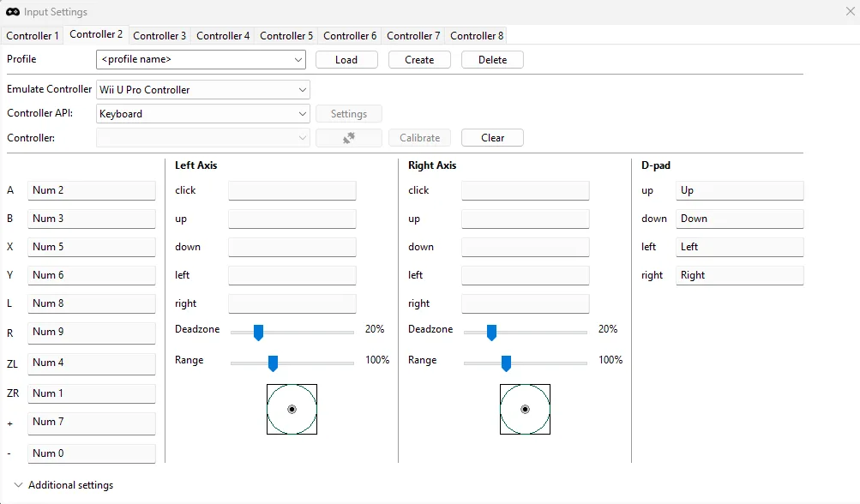Click the A button mapping field
This screenshot has height=504, width=860.
coord(92,190)
